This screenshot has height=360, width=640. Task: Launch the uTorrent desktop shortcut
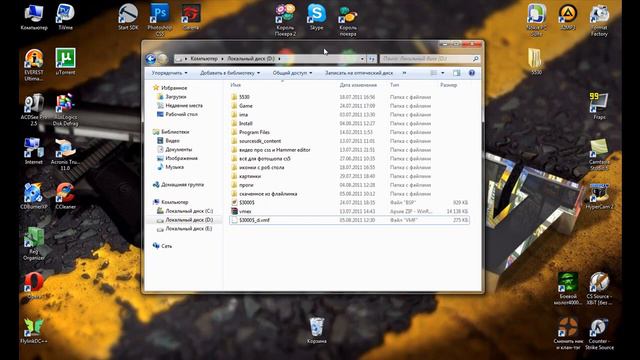click(65, 62)
